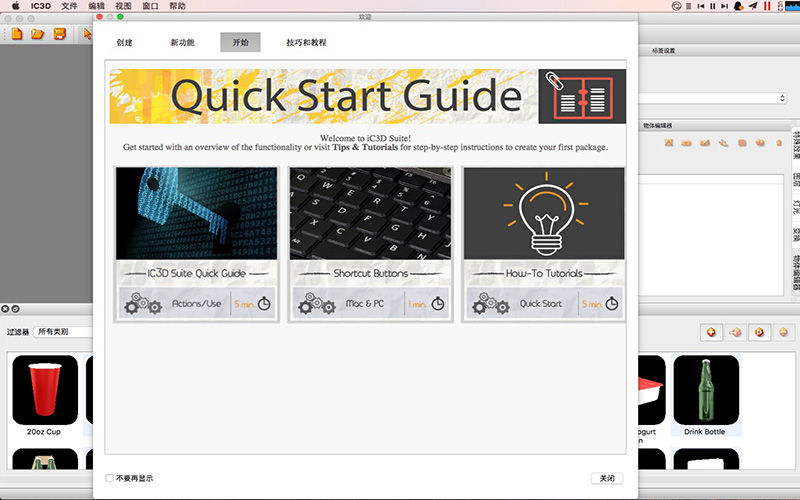The height and width of the screenshot is (500, 800).
Task: Select the 20oz Cup model thumbnail
Action: pos(45,390)
